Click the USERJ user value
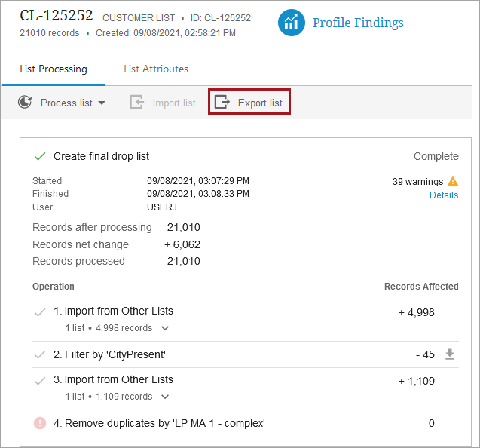Image resolution: width=480 pixels, height=448 pixels. [162, 207]
